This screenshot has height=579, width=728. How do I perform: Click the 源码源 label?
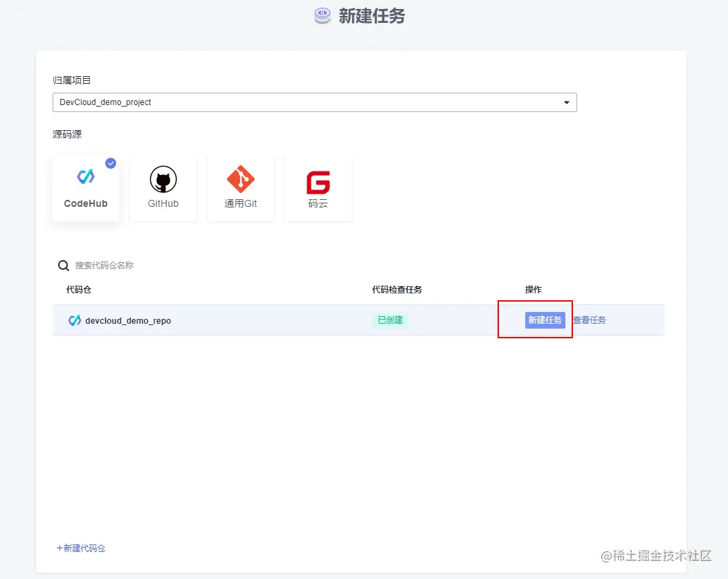coord(67,134)
